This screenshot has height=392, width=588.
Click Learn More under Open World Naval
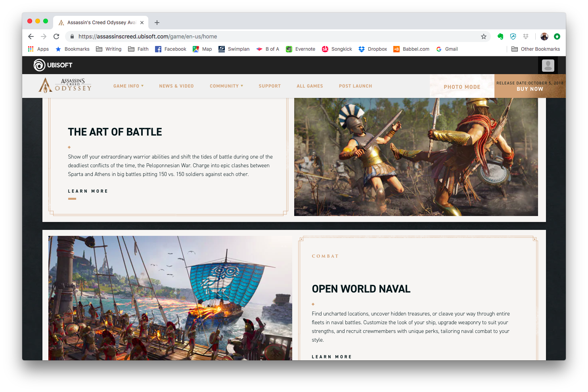point(332,357)
